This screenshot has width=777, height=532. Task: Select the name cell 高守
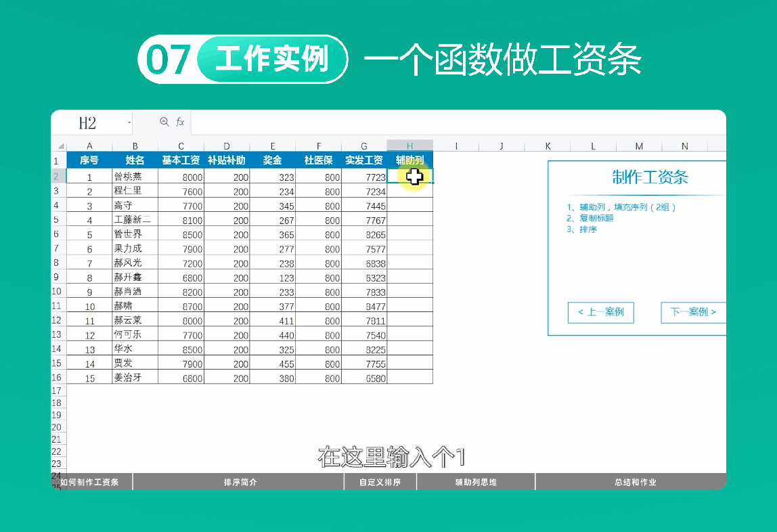point(135,205)
